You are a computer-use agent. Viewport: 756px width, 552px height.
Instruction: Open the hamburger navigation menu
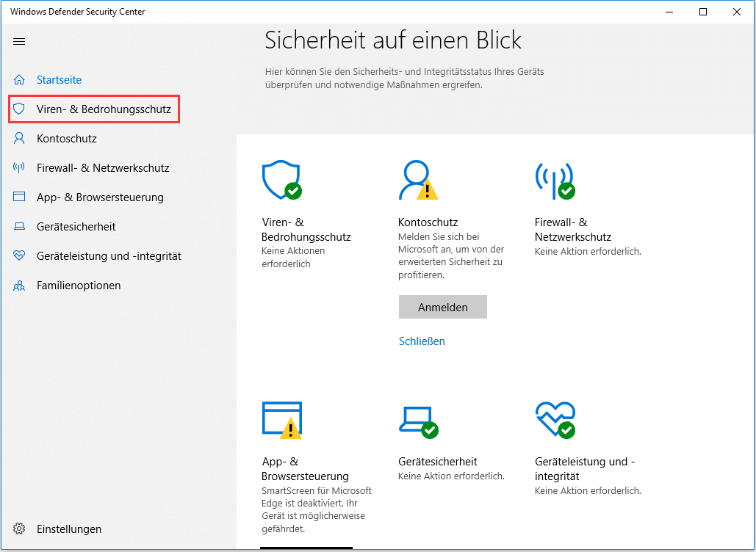(19, 41)
